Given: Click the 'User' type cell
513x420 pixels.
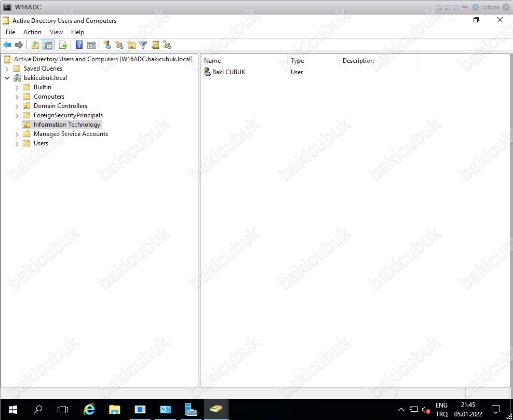Looking at the screenshot, I should coord(297,72).
